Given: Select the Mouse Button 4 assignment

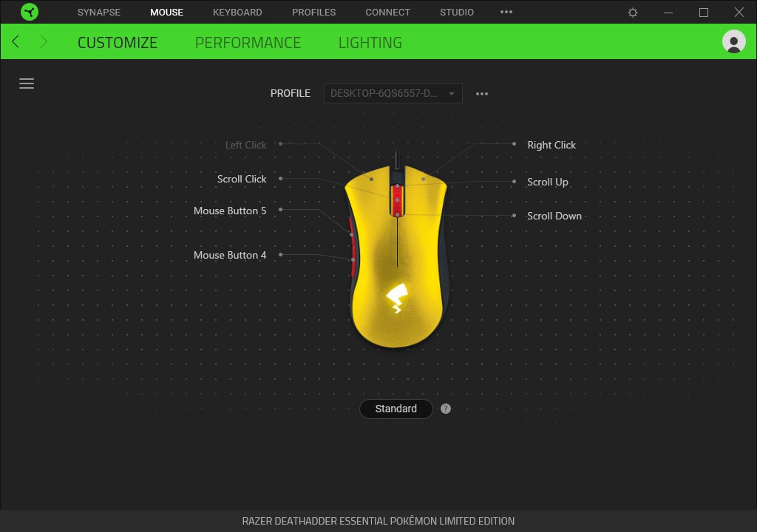Looking at the screenshot, I should click(x=230, y=255).
